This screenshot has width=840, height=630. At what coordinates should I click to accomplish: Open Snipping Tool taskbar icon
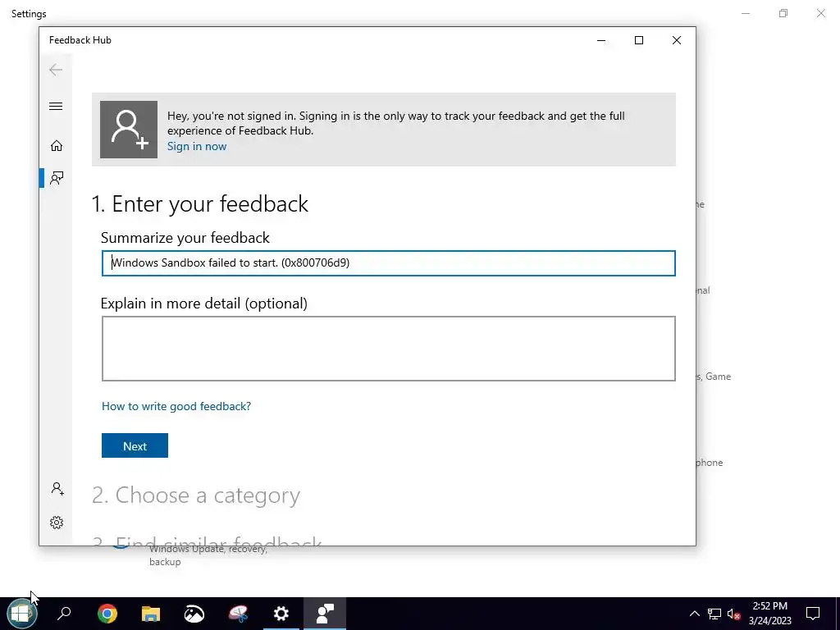tap(238, 614)
